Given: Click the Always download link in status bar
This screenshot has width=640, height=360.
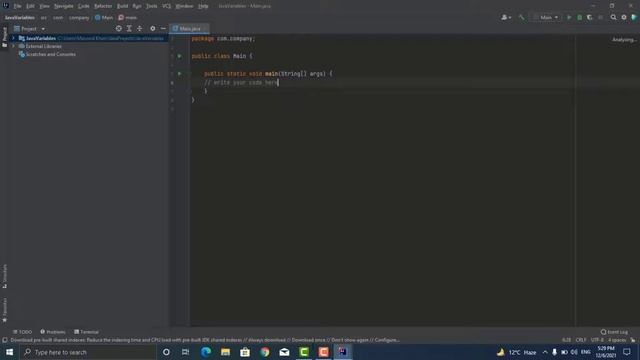Looking at the screenshot, I should [x=267, y=340].
